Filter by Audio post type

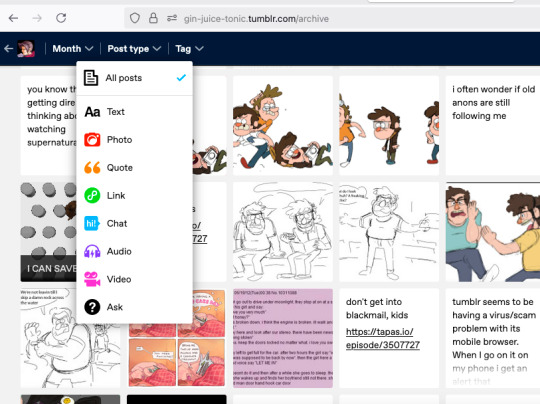point(134,251)
